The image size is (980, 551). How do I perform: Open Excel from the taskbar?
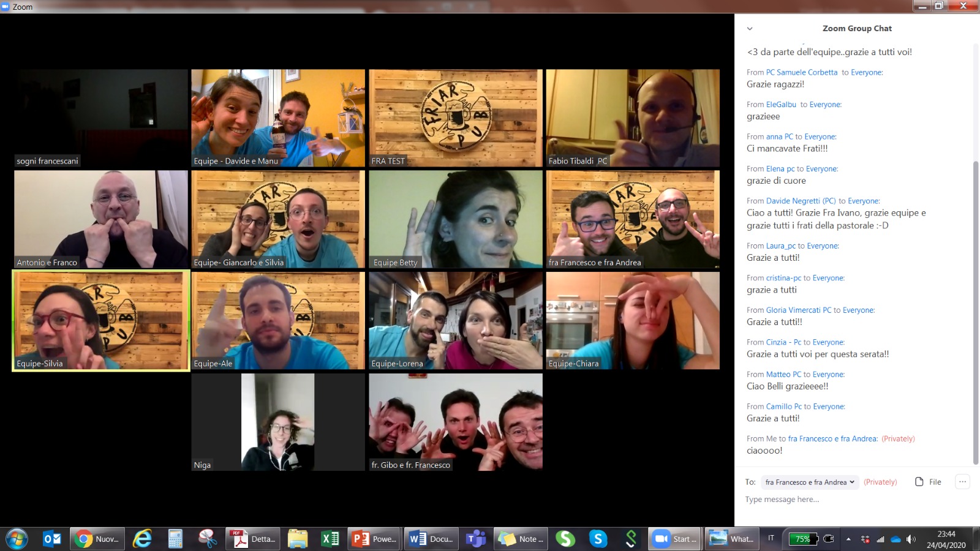330,539
